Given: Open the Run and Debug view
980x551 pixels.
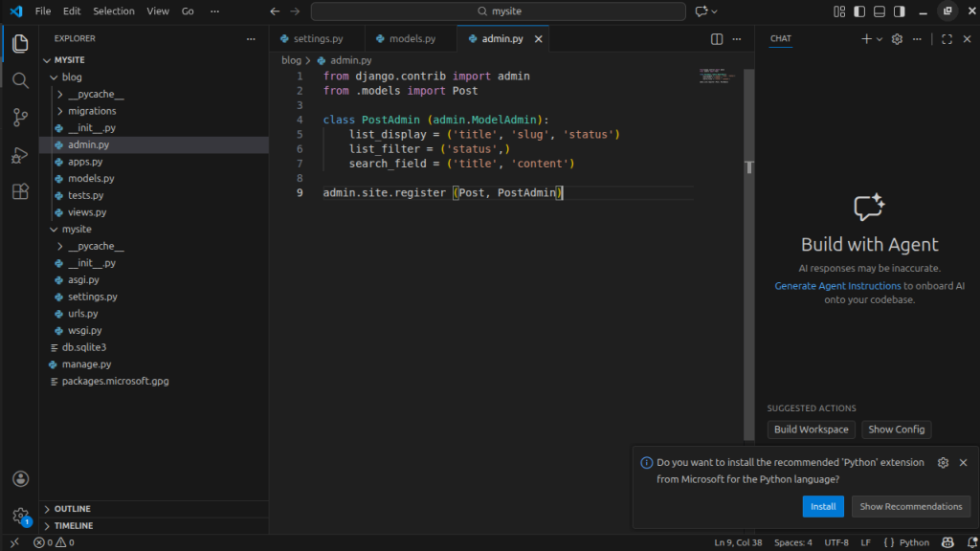Looking at the screenshot, I should coord(19,155).
